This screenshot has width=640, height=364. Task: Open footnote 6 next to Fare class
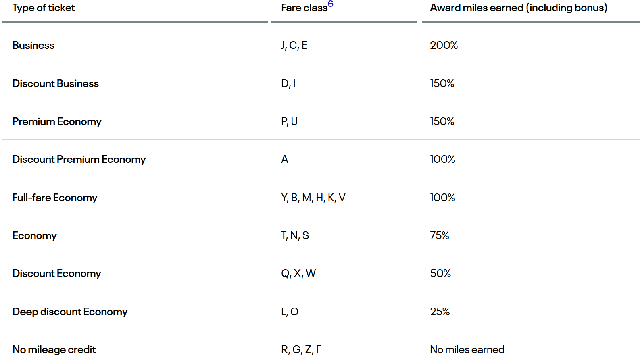330,4
